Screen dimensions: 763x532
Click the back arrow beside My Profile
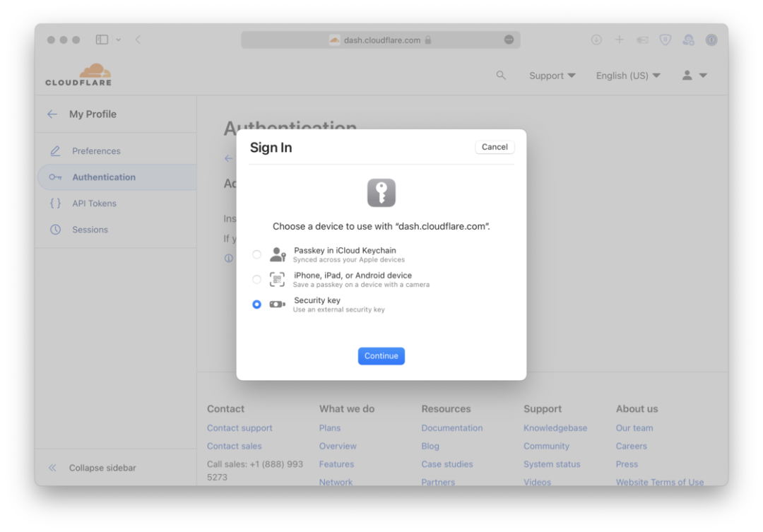[x=52, y=114]
